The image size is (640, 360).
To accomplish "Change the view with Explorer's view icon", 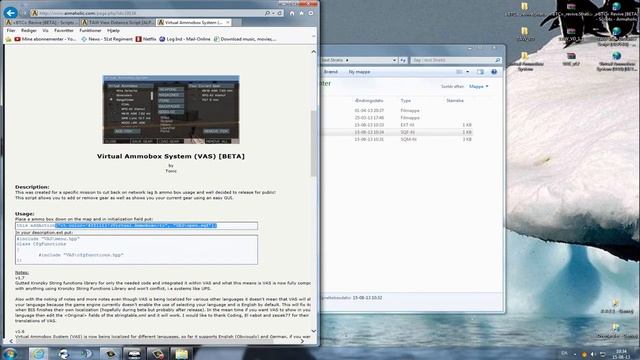I will click(x=460, y=72).
